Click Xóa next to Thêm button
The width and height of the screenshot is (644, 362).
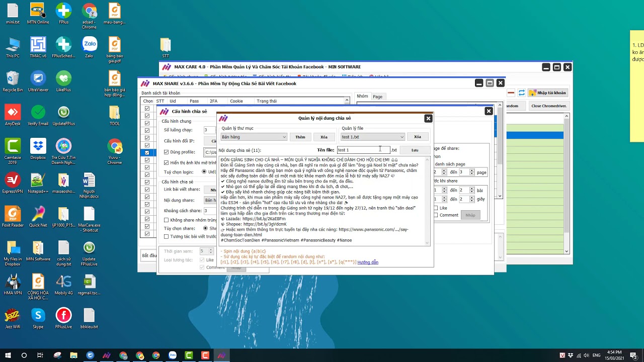(324, 137)
